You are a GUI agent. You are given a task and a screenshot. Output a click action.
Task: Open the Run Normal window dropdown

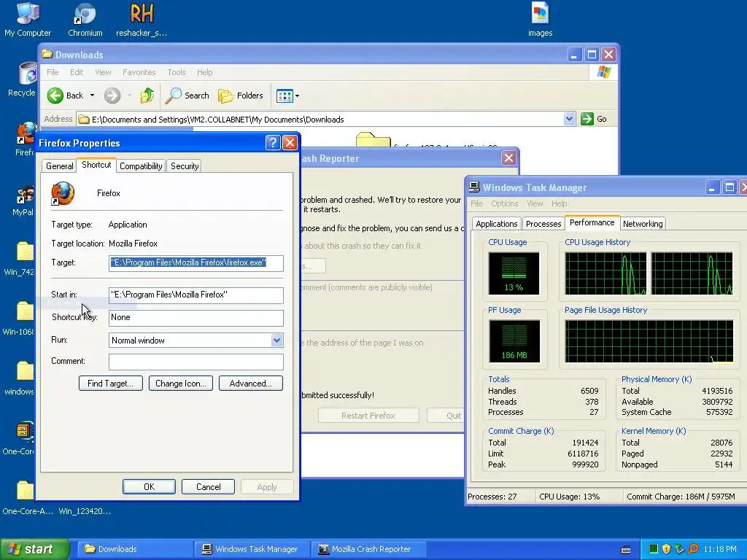click(276, 341)
